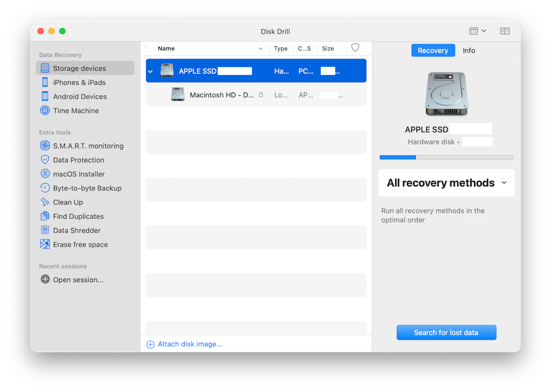Open Data Shredder tool

point(77,230)
